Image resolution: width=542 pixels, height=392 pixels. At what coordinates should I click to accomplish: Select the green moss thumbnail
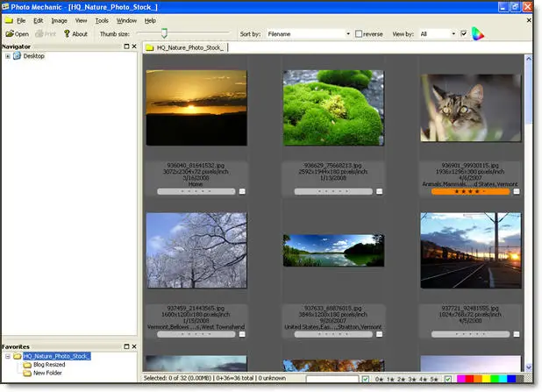click(332, 108)
